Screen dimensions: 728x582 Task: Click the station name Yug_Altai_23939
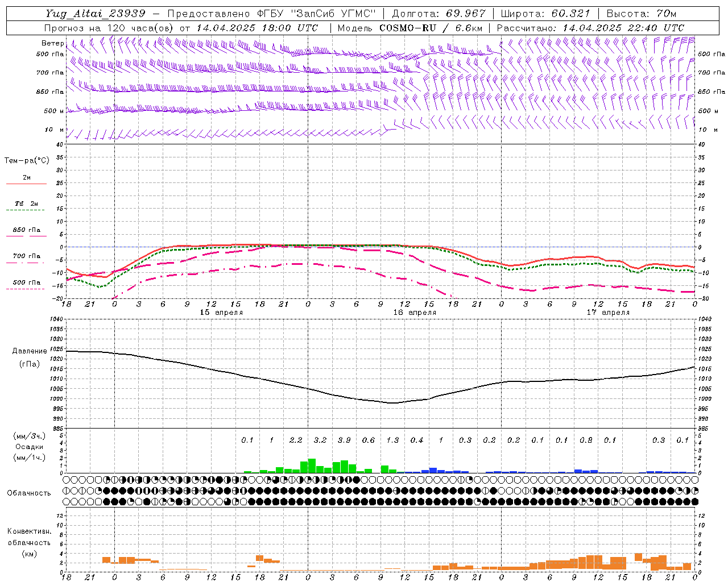(96, 14)
